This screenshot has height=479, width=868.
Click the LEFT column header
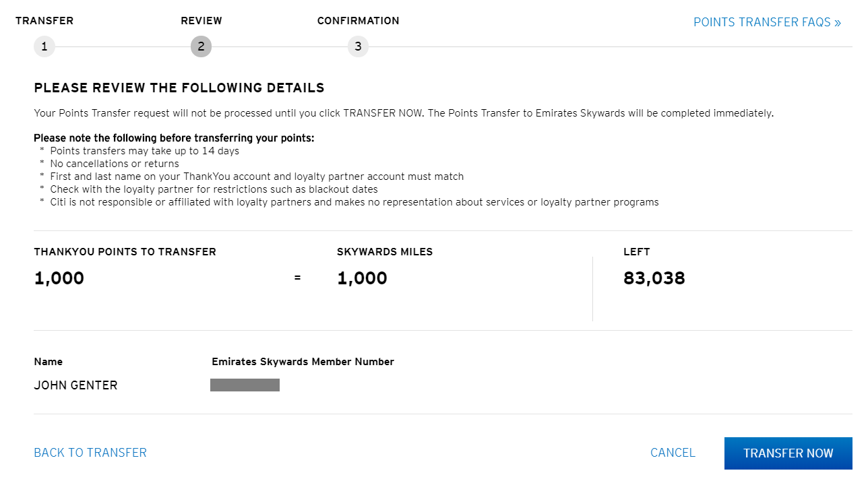click(636, 251)
